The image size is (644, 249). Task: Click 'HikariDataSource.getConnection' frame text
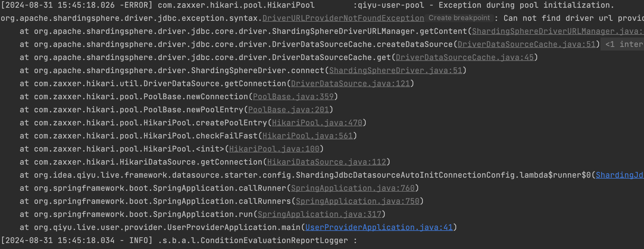pos(191,162)
